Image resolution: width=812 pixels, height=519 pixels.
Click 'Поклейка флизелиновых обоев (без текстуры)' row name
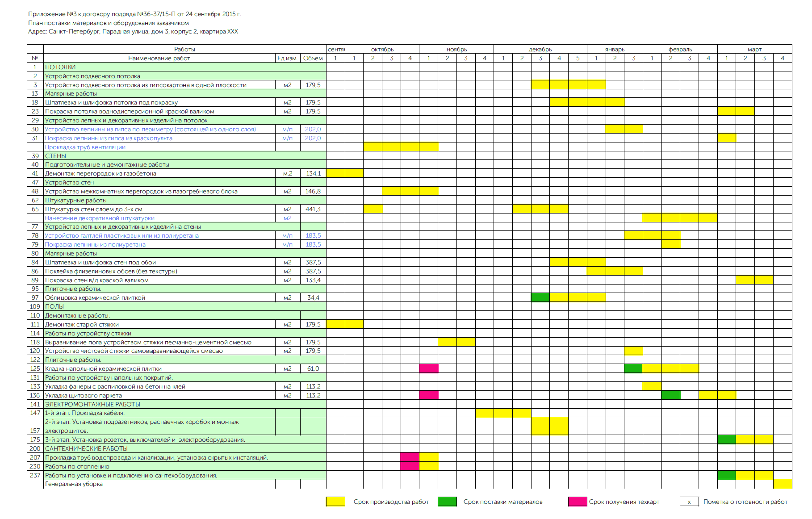(111, 271)
